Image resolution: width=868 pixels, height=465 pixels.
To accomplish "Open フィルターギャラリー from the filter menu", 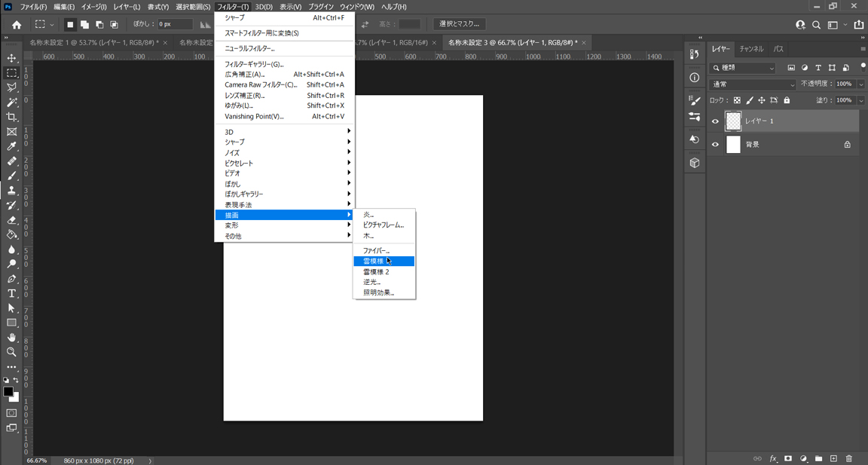I will pos(254,64).
